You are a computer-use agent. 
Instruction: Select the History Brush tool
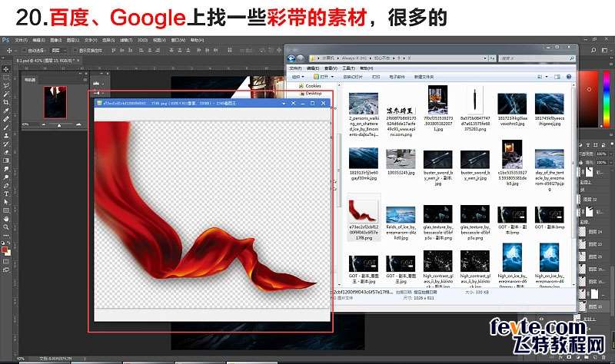6,144
